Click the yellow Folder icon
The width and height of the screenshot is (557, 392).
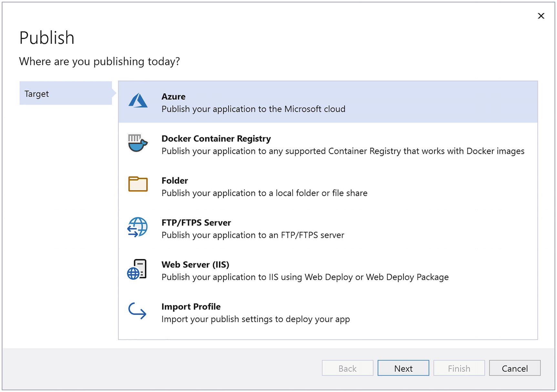point(138,184)
